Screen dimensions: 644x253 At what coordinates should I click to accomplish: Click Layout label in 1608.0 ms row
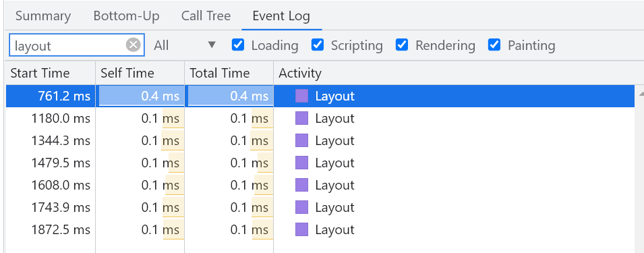[334, 186]
